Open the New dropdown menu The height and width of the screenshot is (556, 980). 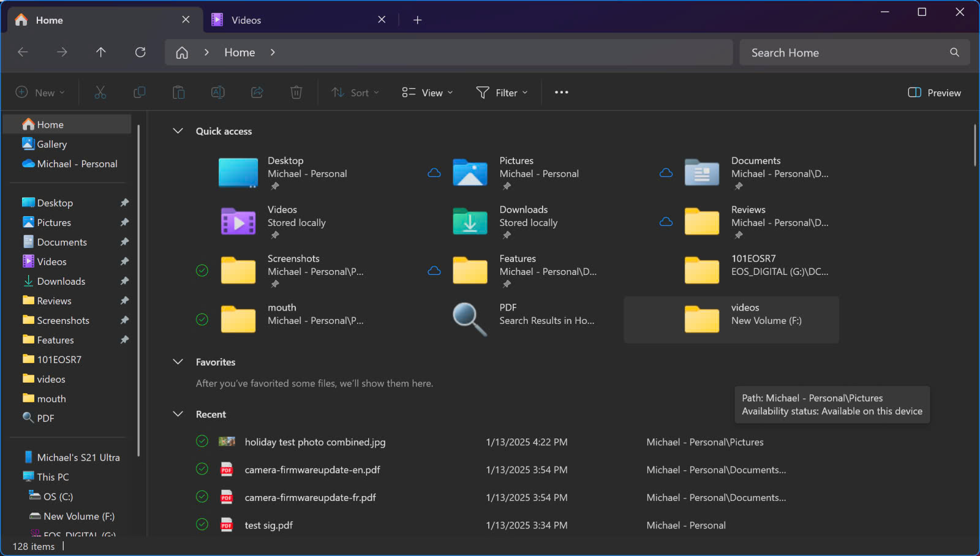(40, 92)
